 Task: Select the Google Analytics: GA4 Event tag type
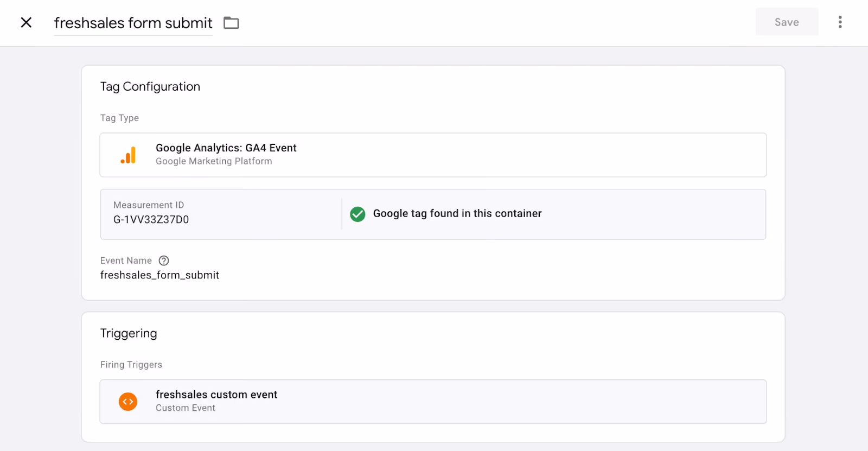pyautogui.click(x=433, y=155)
